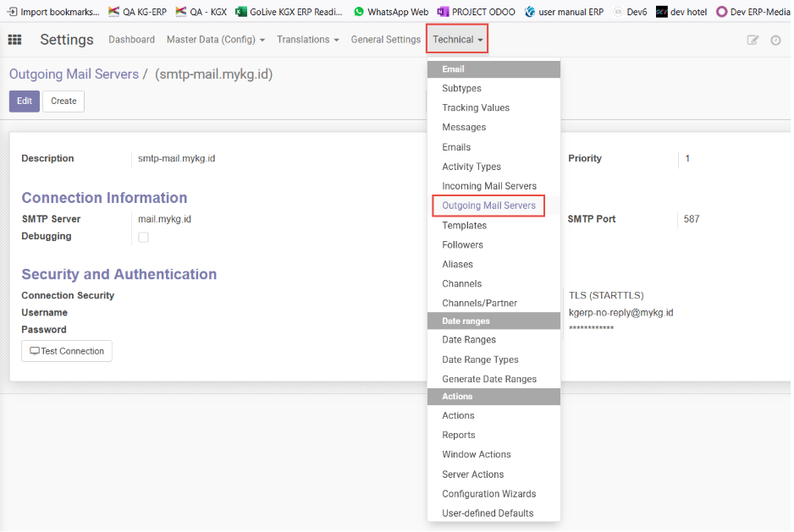Click the clock activities icon
Screen dimensions: 794x532
tap(775, 40)
